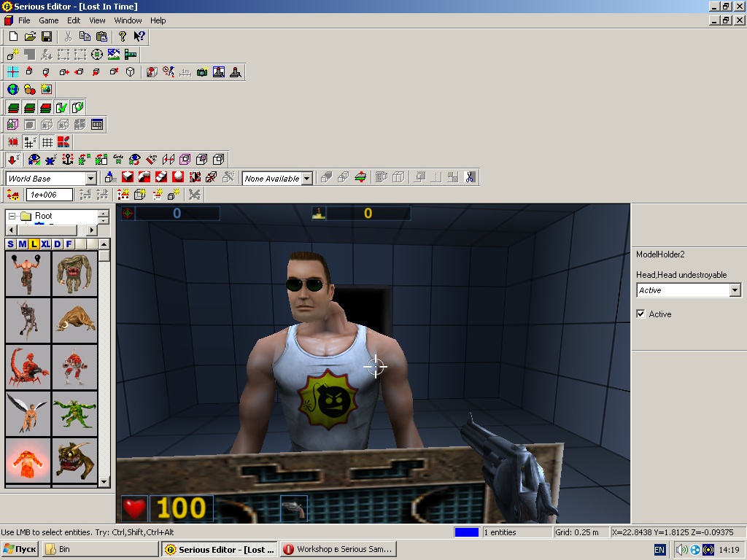Select the red scorpion enemy thumbnail
Viewport: 747px width, 560px height.
click(28, 367)
